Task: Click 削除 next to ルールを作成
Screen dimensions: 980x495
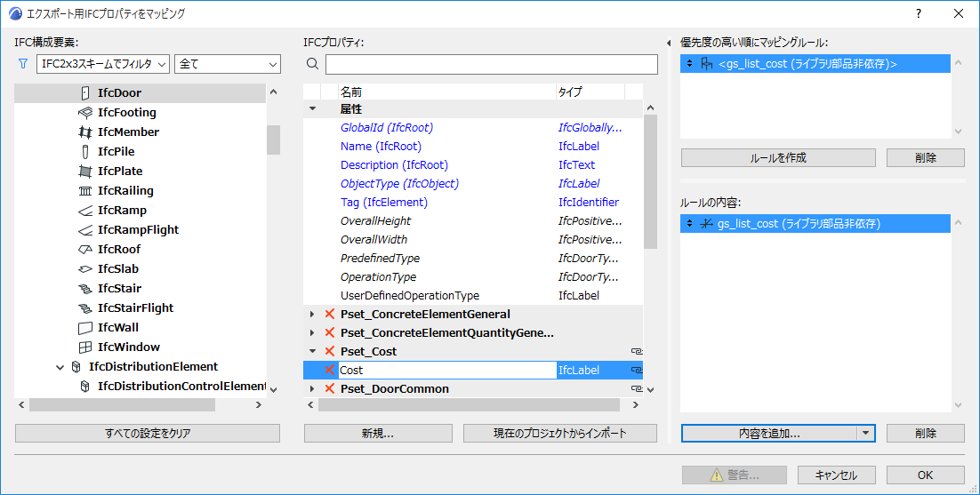Action: point(926,158)
